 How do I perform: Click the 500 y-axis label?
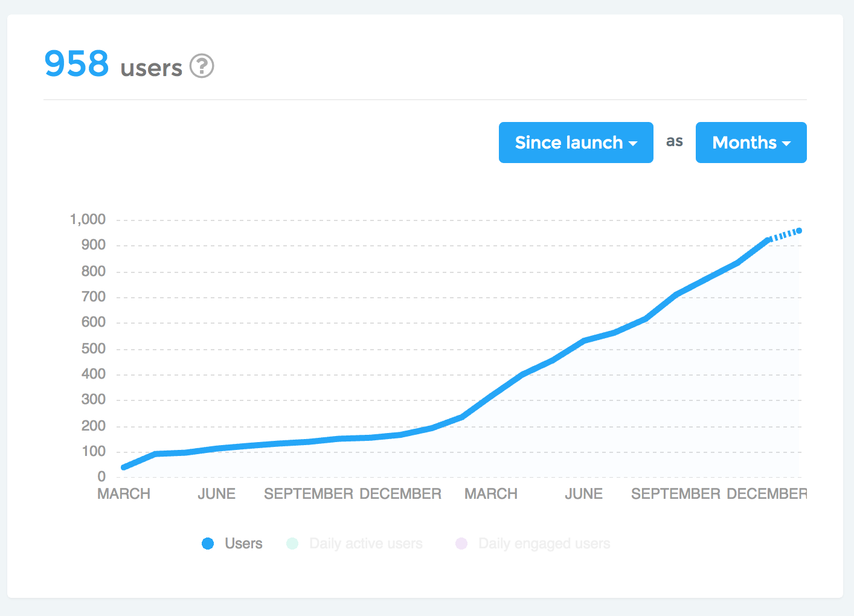pyautogui.click(x=94, y=348)
